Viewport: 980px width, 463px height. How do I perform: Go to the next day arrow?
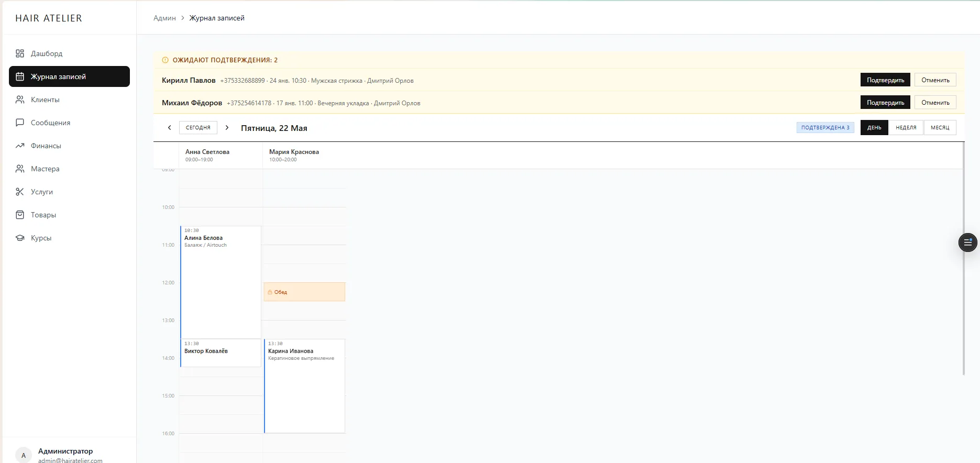(x=227, y=128)
